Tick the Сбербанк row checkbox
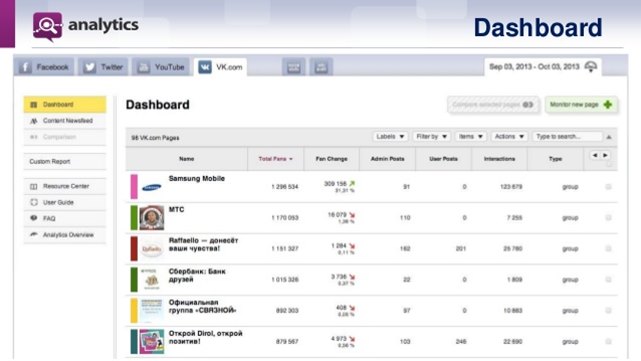This screenshot has width=641, height=361. pos(608,280)
